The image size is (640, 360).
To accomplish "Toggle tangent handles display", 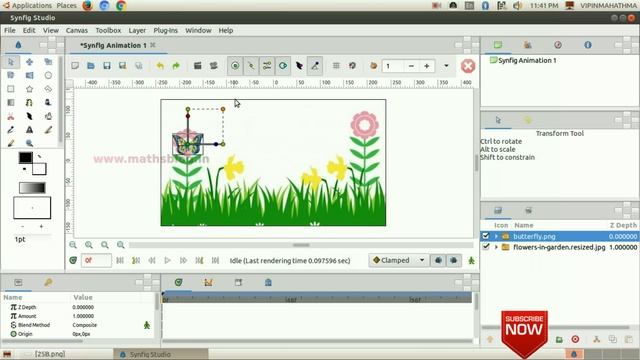I will click(267, 66).
